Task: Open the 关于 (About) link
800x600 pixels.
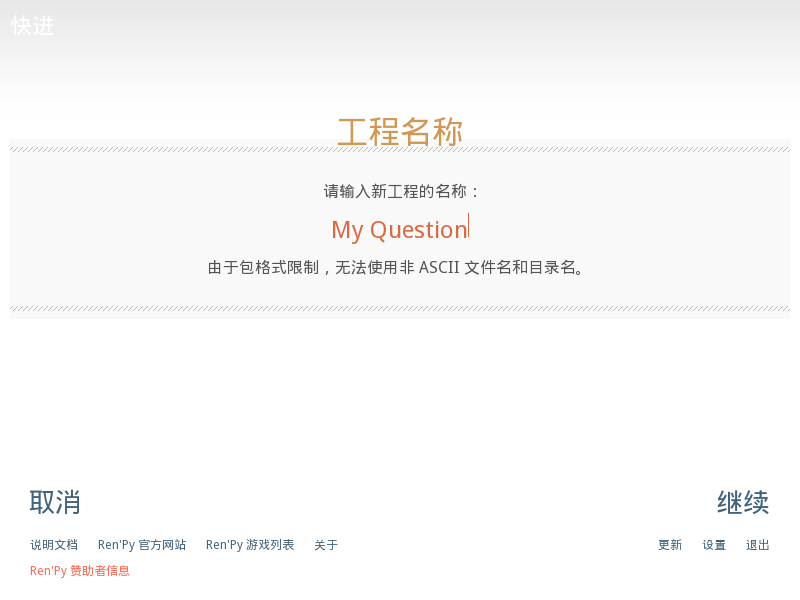Action: (326, 545)
